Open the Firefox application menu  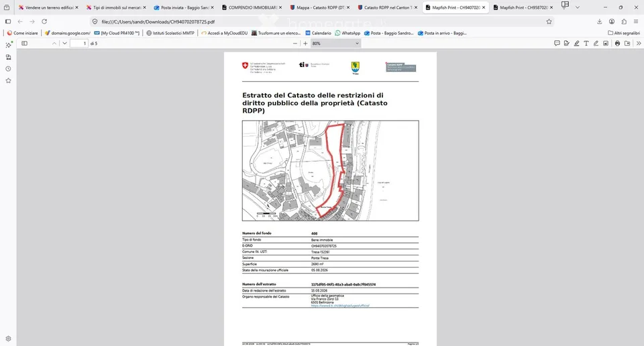pyautogui.click(x=636, y=21)
